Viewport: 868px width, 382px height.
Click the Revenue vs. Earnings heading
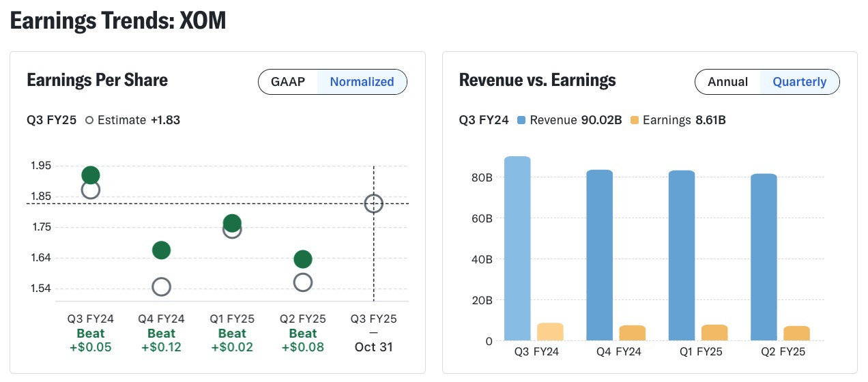tap(538, 80)
